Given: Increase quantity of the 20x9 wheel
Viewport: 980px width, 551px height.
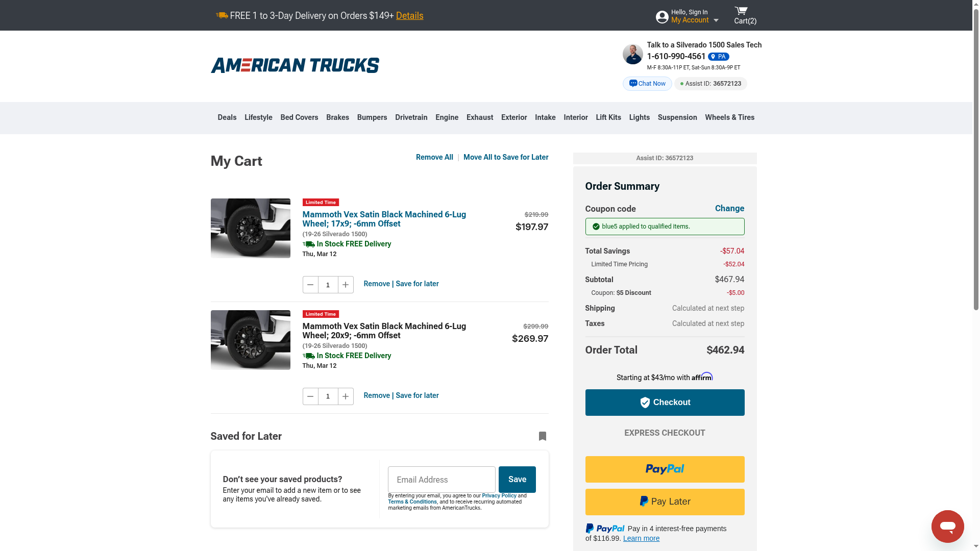Looking at the screenshot, I should click(346, 396).
